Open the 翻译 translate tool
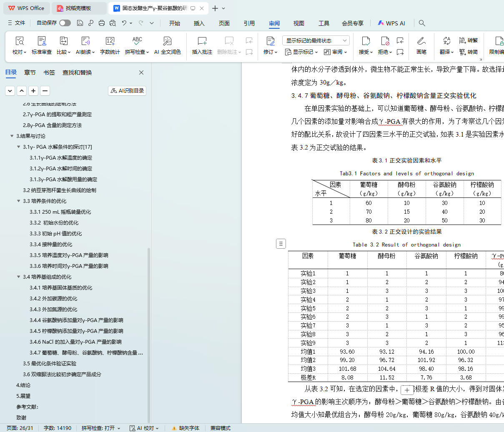This screenshot has width=504, height=432. 446,45
